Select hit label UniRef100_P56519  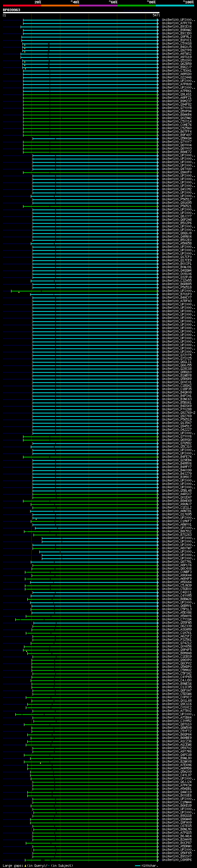(177, 419)
